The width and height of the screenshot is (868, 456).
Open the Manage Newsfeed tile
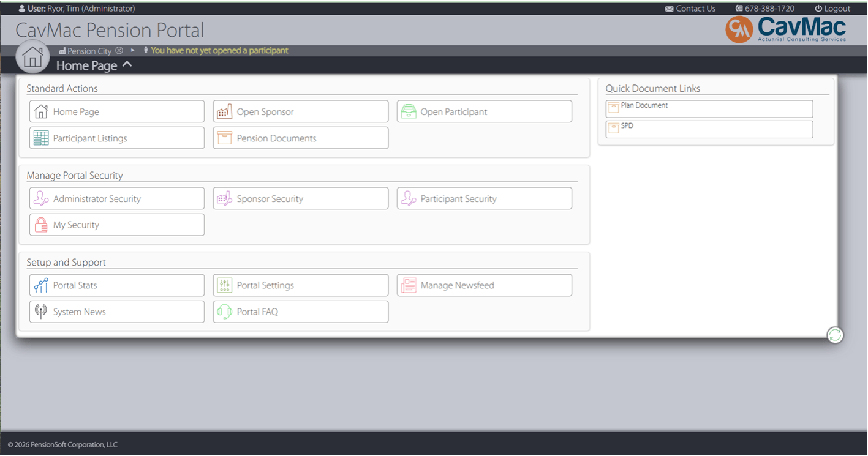[485, 285]
